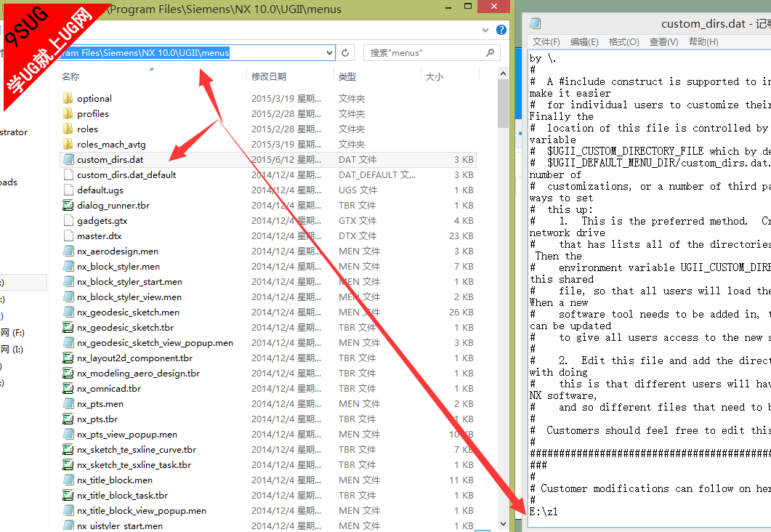The height and width of the screenshot is (532, 771).
Task: Select navigation pane item 网 (F:)
Action: [x=13, y=333]
